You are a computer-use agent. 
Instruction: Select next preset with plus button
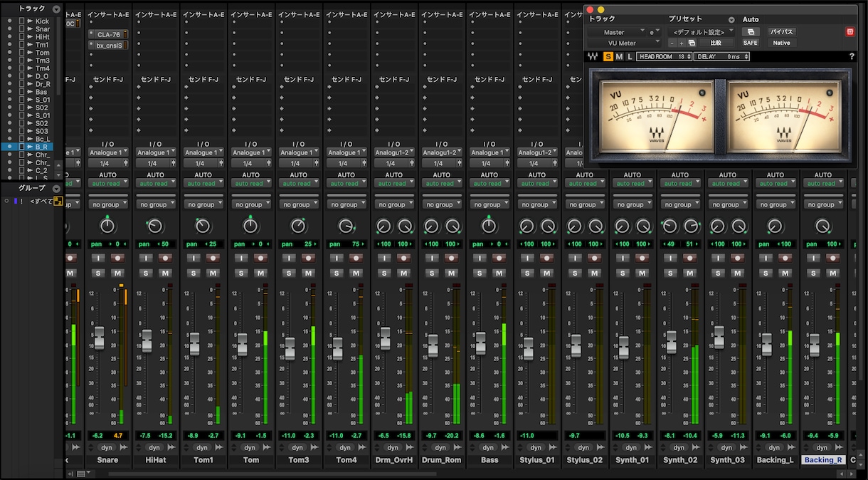682,43
